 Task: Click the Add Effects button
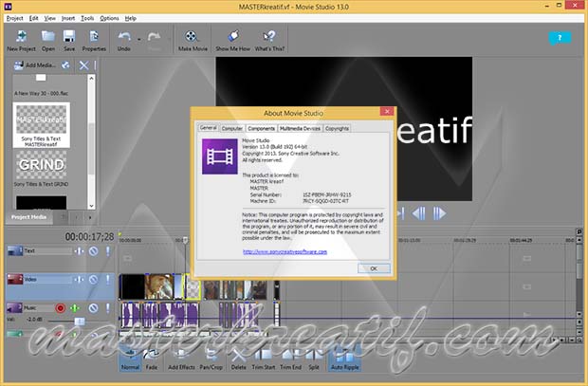[181, 359]
